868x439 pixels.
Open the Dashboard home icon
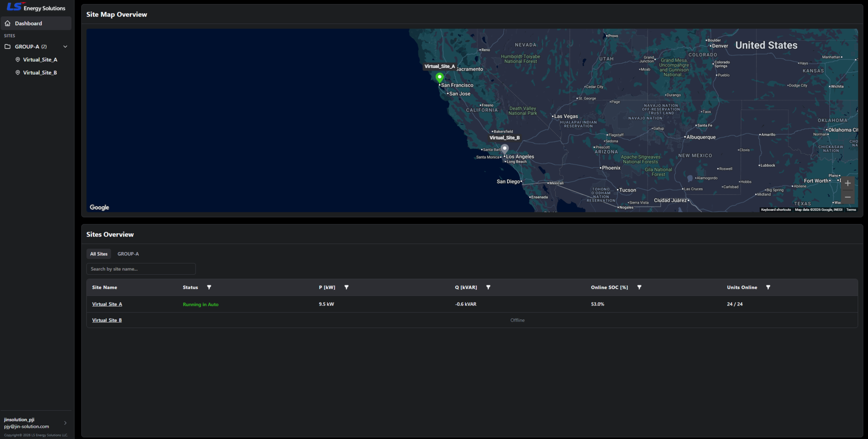coord(8,24)
